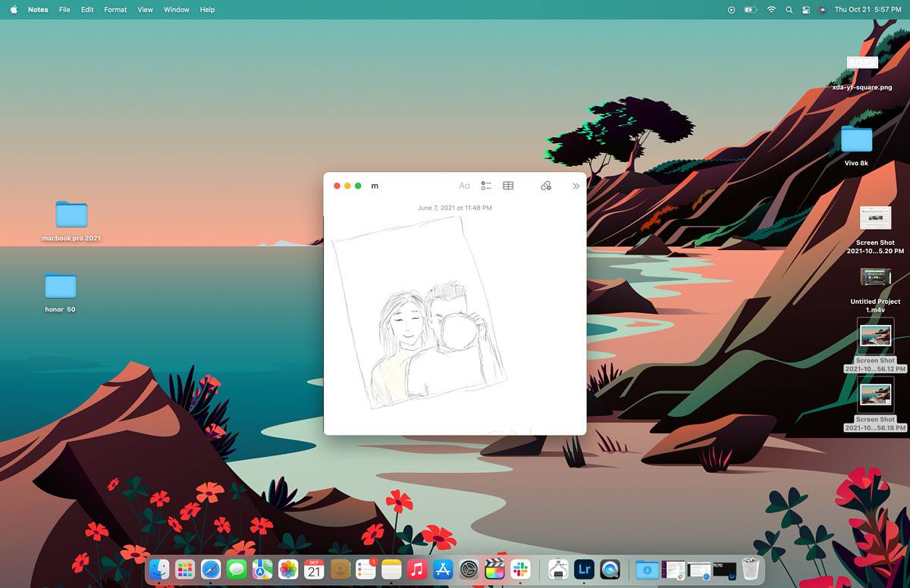Open the File menu

[x=64, y=10]
